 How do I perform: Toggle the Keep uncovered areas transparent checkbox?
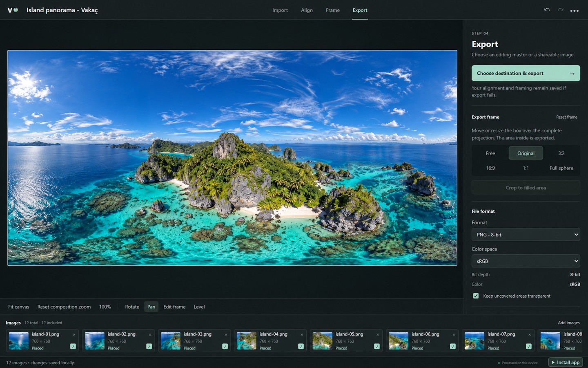point(476,296)
